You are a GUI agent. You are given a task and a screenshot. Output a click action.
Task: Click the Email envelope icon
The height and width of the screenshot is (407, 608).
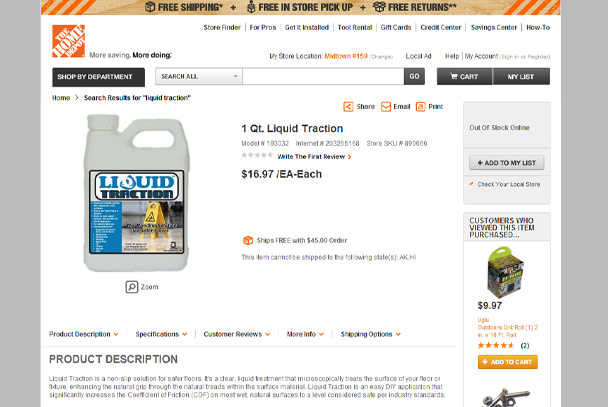click(x=386, y=107)
